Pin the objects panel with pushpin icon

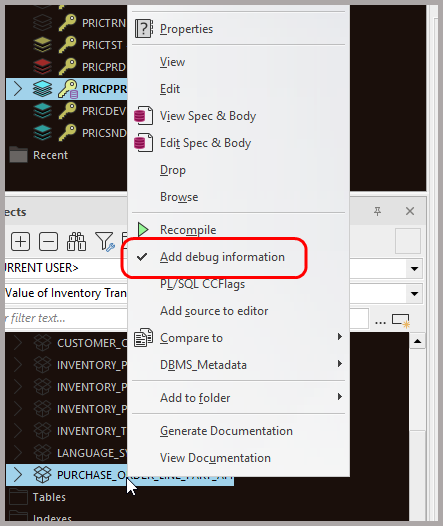click(378, 211)
